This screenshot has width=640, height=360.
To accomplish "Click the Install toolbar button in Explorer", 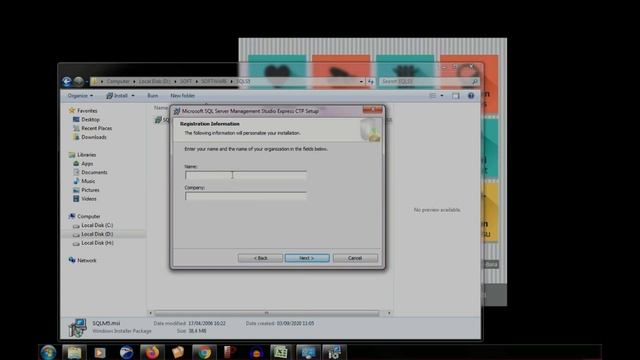I will [x=117, y=96].
